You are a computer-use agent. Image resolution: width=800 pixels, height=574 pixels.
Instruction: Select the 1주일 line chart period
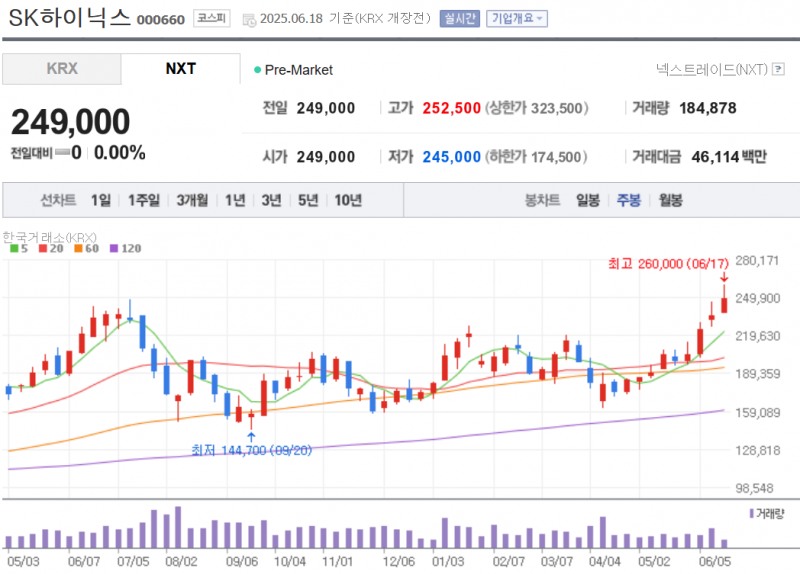[x=144, y=200]
